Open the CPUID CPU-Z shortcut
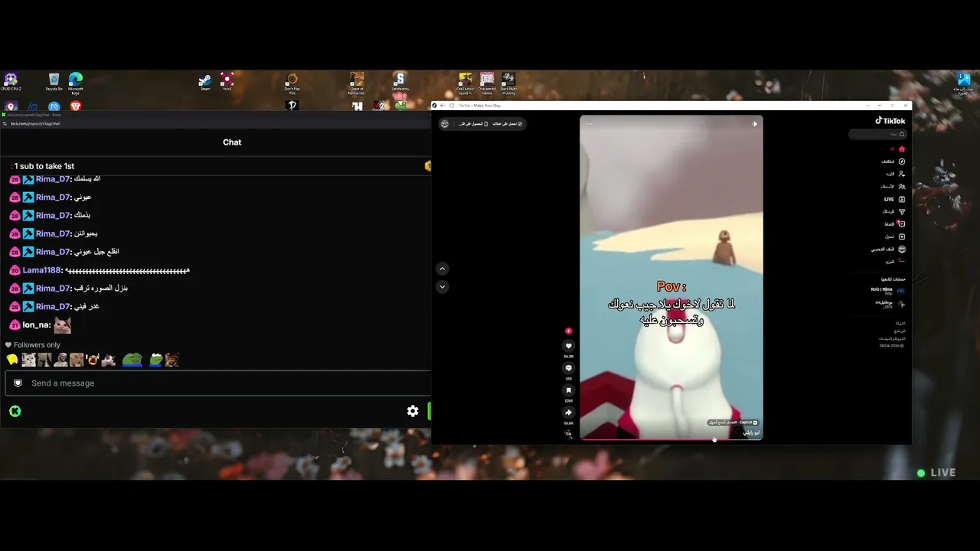This screenshot has width=980, height=551. click(11, 82)
